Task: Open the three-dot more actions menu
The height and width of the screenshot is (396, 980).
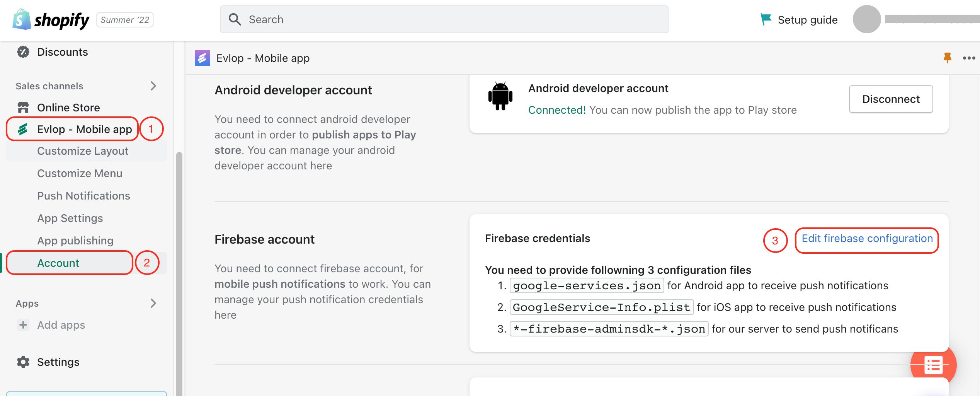Action: (x=969, y=58)
